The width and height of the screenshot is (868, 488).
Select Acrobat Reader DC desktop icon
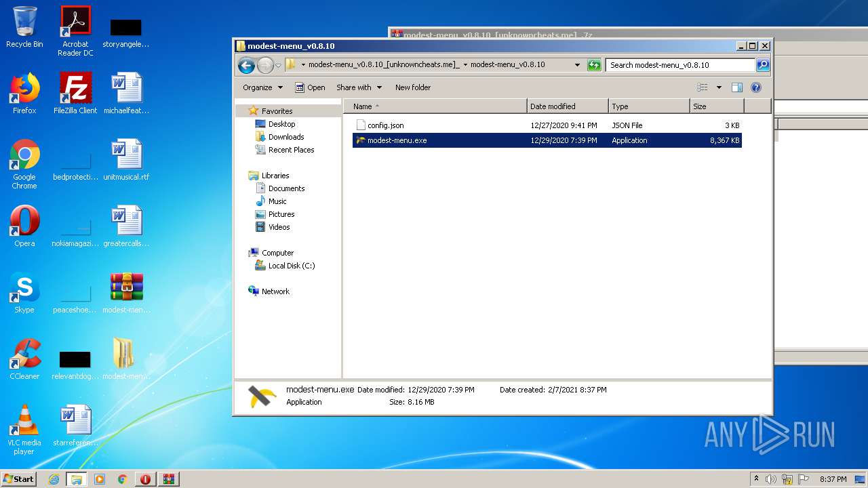click(x=75, y=31)
